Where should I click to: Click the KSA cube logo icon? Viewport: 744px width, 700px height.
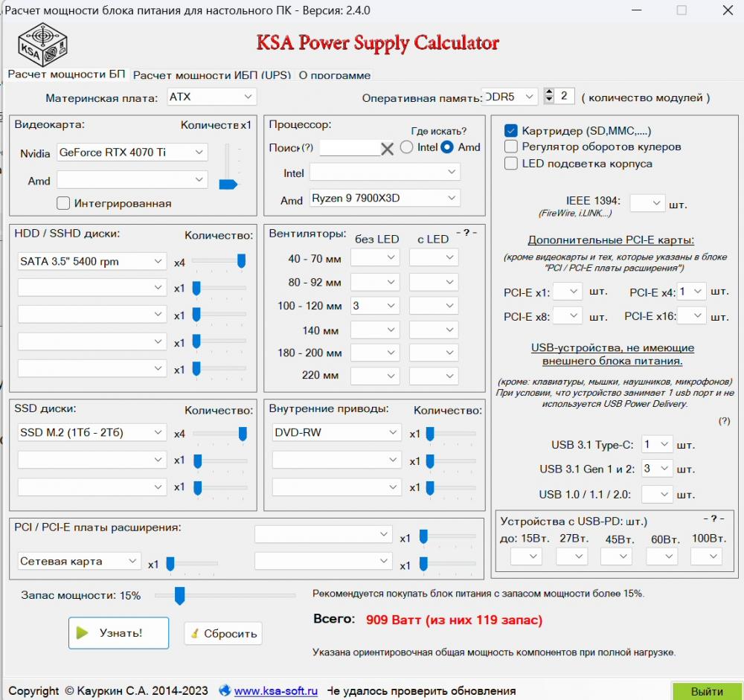pos(42,45)
